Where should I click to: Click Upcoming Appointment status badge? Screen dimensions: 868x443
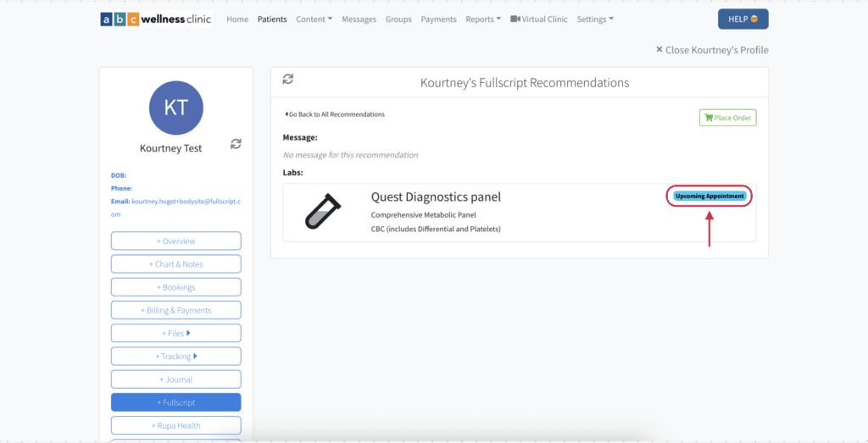[709, 196]
